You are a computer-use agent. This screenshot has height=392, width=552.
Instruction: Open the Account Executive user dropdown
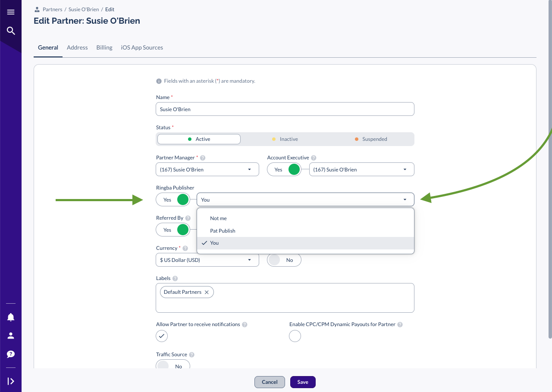pos(362,169)
